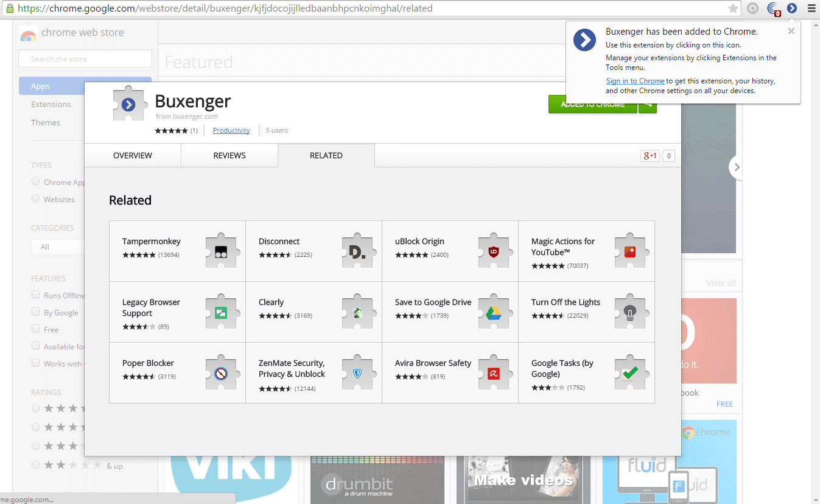Select the Websites type radio button
Image resolution: width=820 pixels, height=504 pixels.
tap(35, 198)
